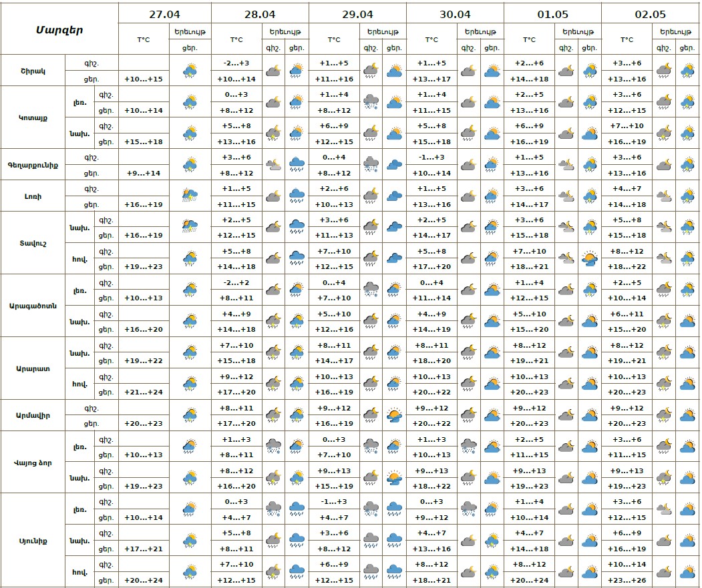The width and height of the screenshot is (702, 588).
Task: Click the Սյունիք region row label
Action: point(33,540)
